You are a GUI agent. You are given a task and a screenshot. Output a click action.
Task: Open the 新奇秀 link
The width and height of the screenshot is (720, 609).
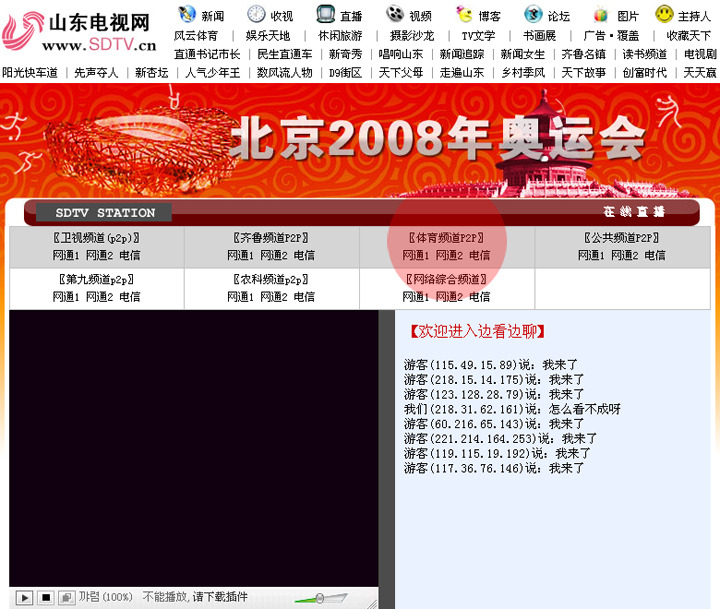(345, 54)
